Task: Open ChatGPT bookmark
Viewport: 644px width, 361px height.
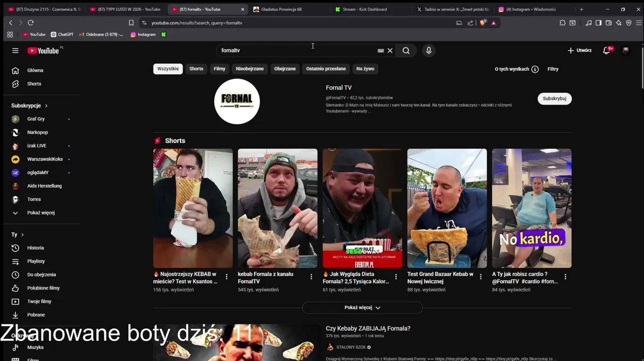Action: [x=62, y=35]
